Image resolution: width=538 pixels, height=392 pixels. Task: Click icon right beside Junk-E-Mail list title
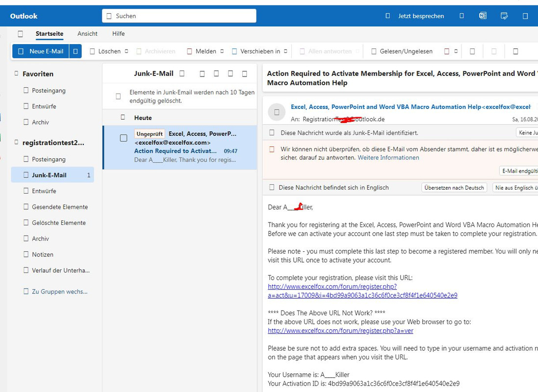pyautogui.click(x=182, y=73)
